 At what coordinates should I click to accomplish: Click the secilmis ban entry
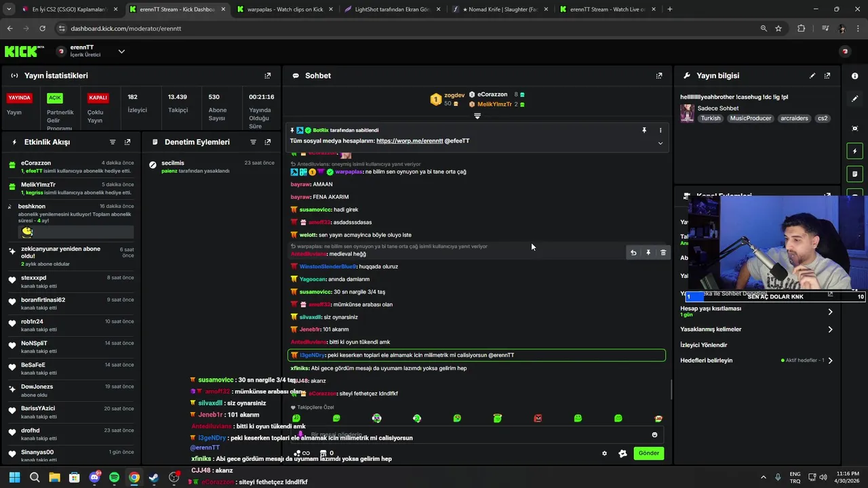[212, 167]
